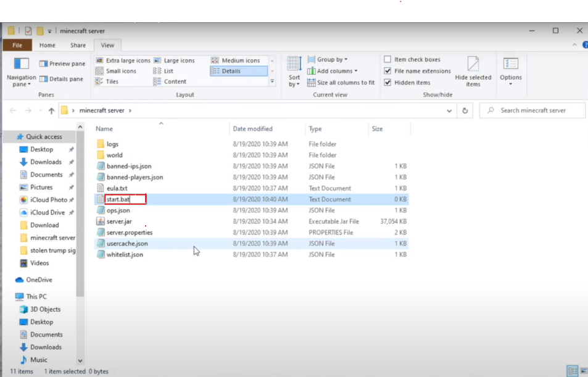The width and height of the screenshot is (588, 377).
Task: Open Music folder under This PC
Action: [39, 360]
